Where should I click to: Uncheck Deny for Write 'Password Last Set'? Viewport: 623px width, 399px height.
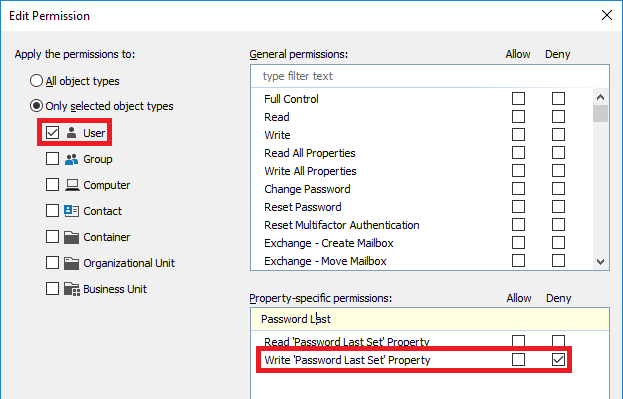click(x=558, y=360)
